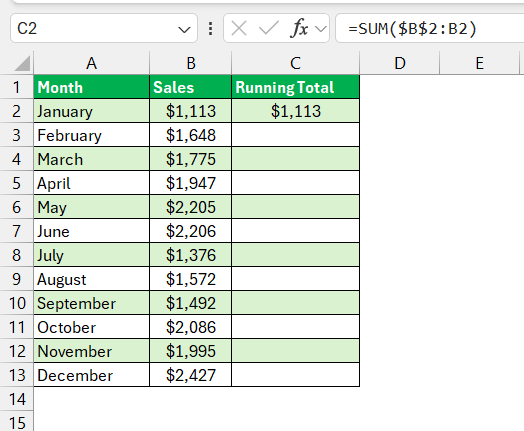Select the March cell

pyautogui.click(x=91, y=159)
